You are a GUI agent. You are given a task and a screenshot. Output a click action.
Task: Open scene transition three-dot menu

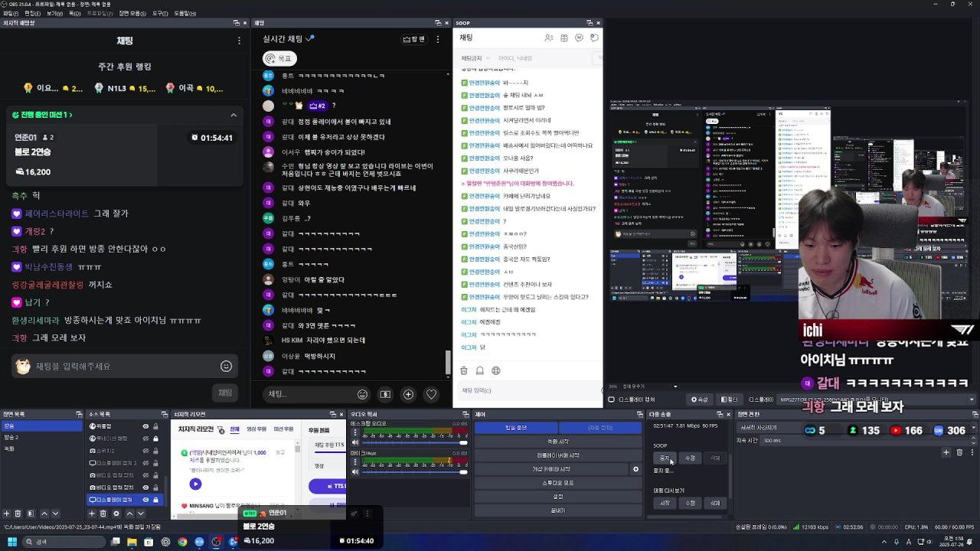point(971,452)
